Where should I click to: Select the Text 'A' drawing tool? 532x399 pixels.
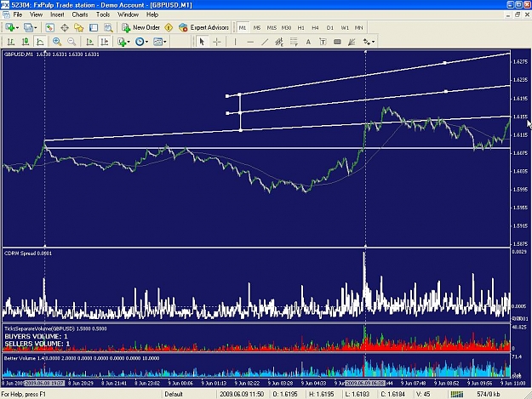(x=308, y=42)
